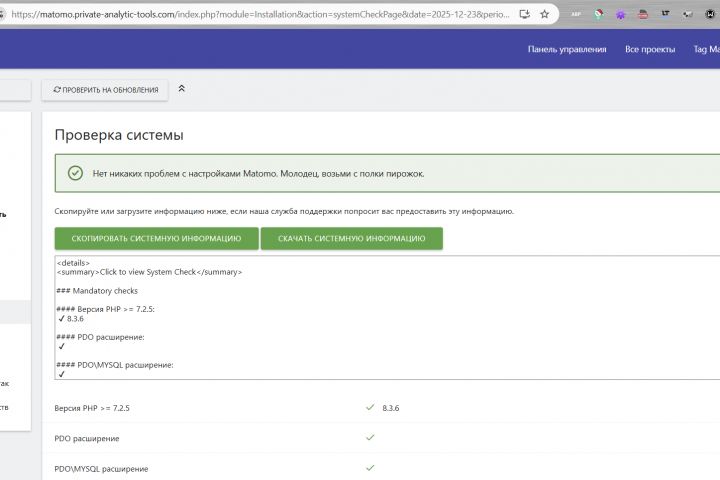Click the green check beside PHP version 8.3.6

370,407
